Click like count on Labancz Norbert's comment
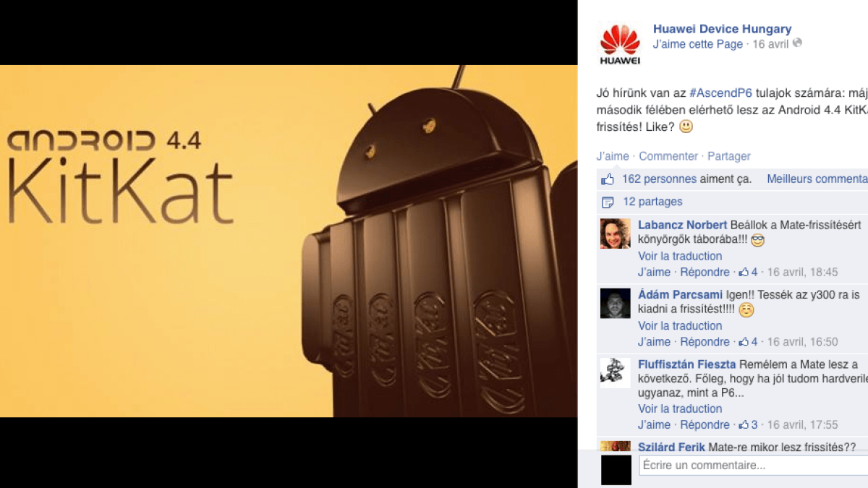This screenshot has width=868, height=488. pyautogui.click(x=748, y=273)
